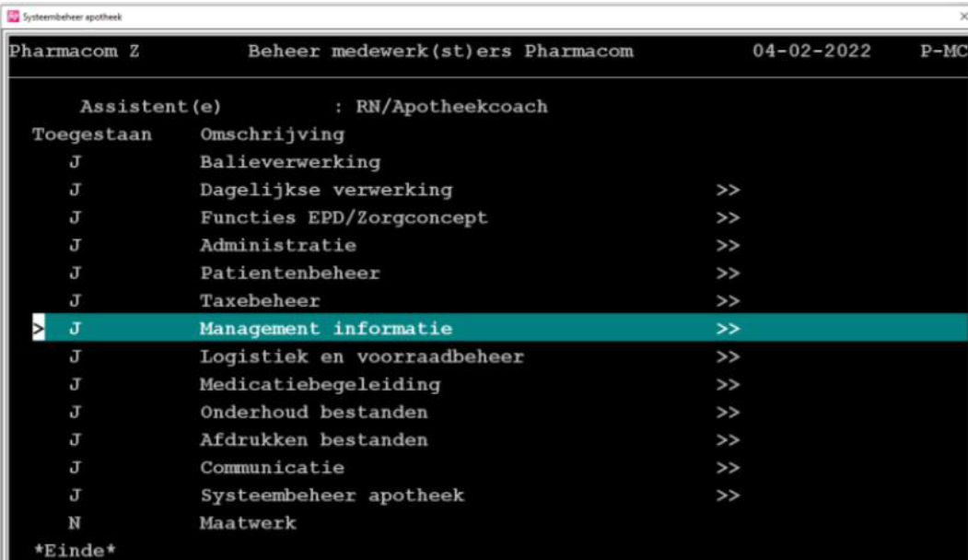Viewport: 968px width, 560px height.
Task: Open >> arrows beside Patientenbeheer
Action: (728, 274)
